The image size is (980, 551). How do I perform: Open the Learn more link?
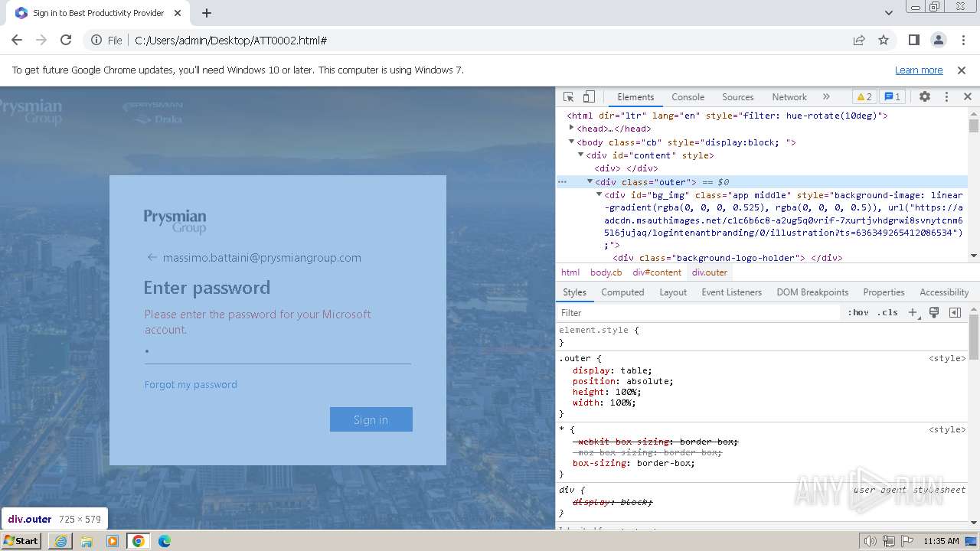919,70
